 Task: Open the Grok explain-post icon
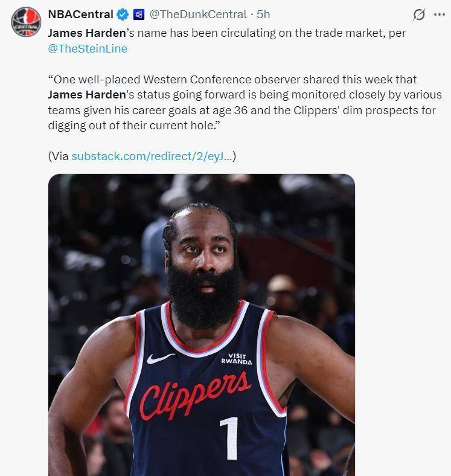pos(419,14)
